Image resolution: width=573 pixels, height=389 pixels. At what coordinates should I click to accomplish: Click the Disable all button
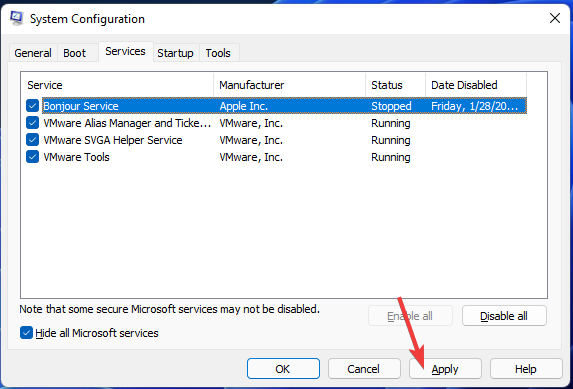(x=504, y=316)
